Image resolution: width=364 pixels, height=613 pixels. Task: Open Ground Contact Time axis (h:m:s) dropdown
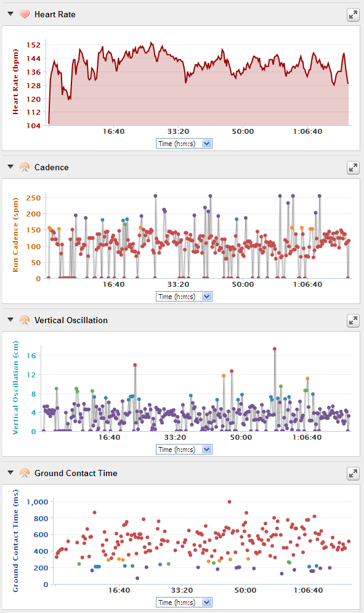(184, 602)
